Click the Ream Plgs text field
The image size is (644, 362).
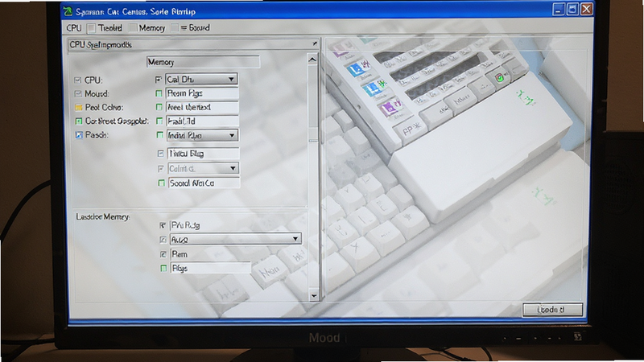coord(202,93)
